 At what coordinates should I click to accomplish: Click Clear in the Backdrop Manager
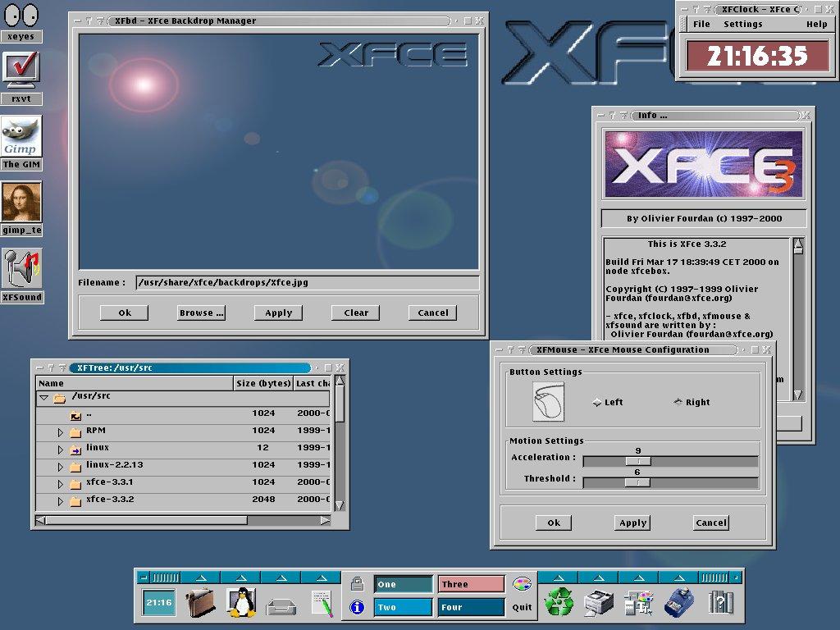356,313
